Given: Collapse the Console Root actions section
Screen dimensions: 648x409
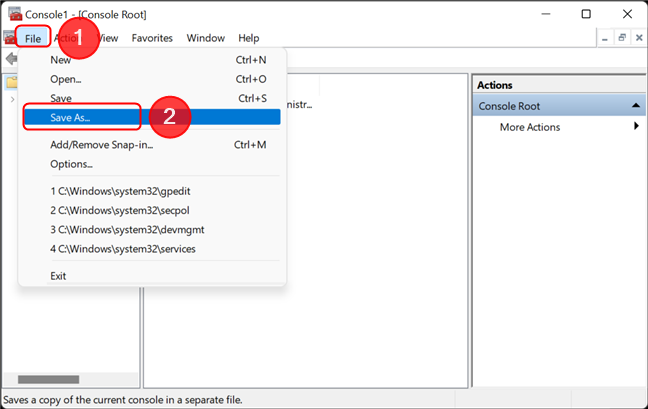Looking at the screenshot, I should [x=636, y=106].
